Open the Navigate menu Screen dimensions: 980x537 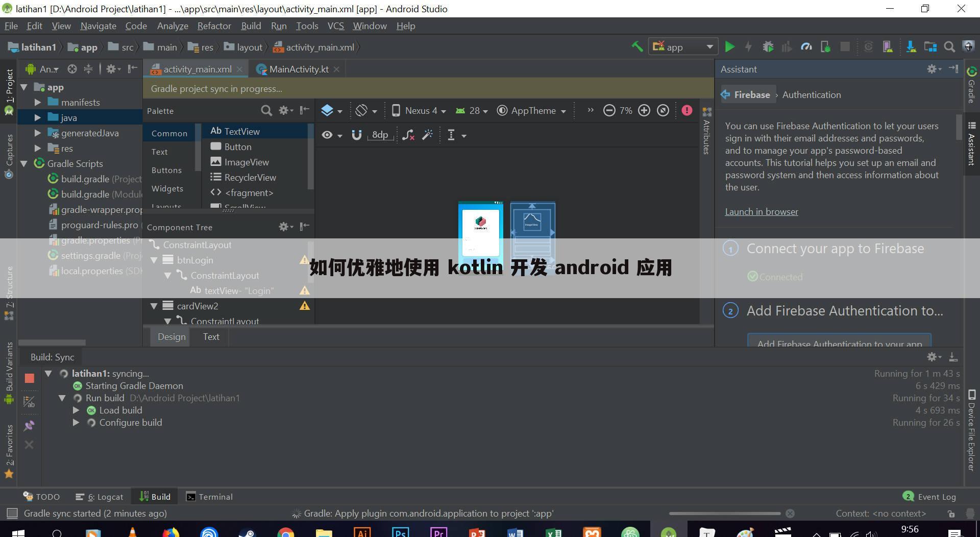coord(98,26)
